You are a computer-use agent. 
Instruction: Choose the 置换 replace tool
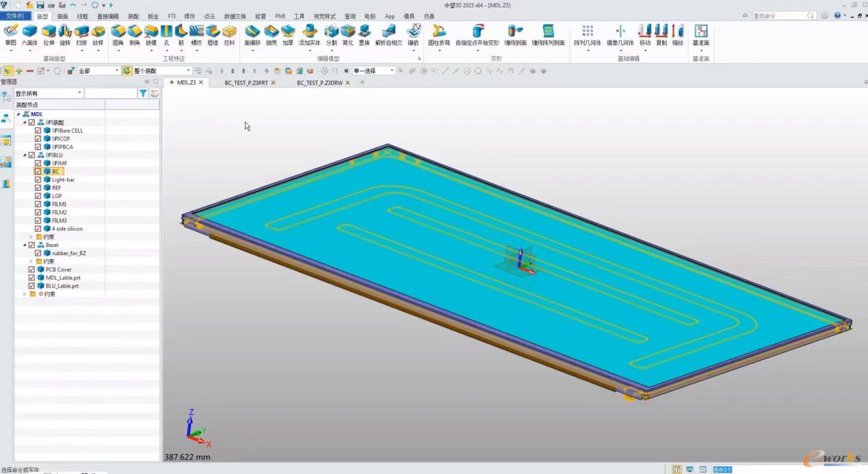click(364, 35)
